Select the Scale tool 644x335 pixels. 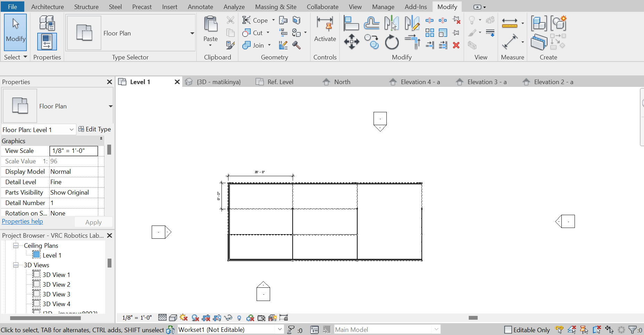(443, 33)
